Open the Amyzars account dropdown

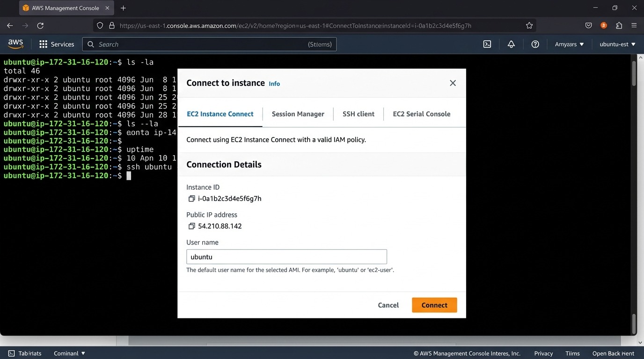pos(569,44)
